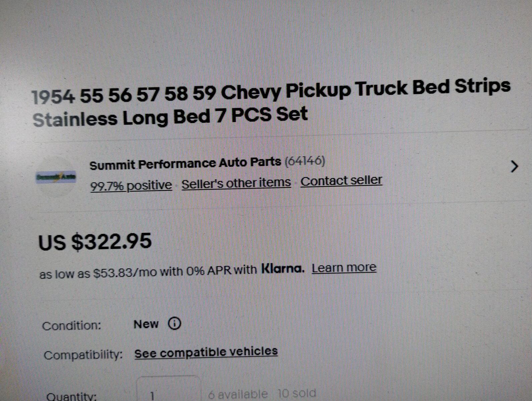Viewport: 532px width, 401px height.
Task: Click the $53.83/mo 0% APR offer text
Action: pos(148,272)
